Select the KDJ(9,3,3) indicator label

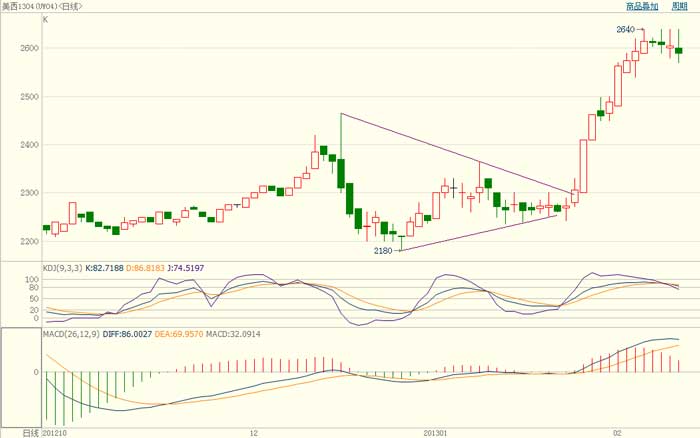click(x=62, y=268)
